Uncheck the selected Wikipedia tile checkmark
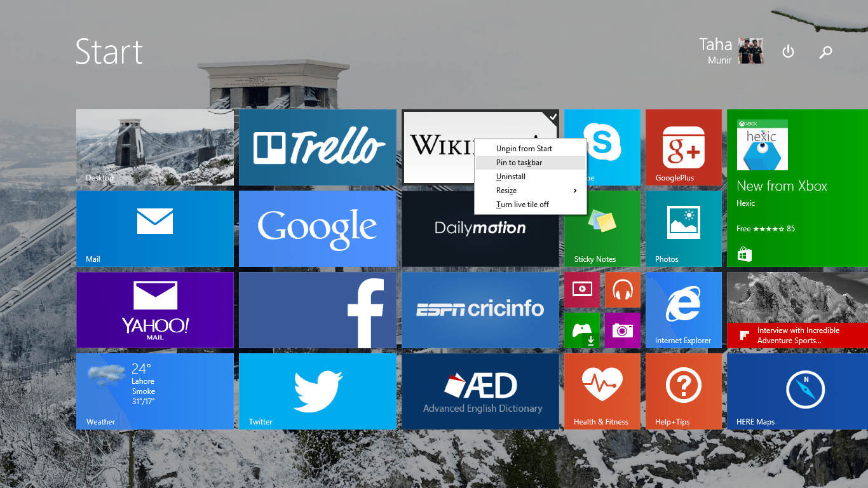This screenshot has width=868, height=488. click(552, 117)
